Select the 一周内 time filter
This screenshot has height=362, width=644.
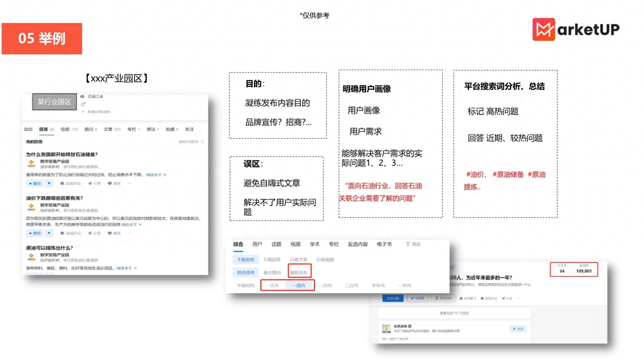(x=298, y=285)
